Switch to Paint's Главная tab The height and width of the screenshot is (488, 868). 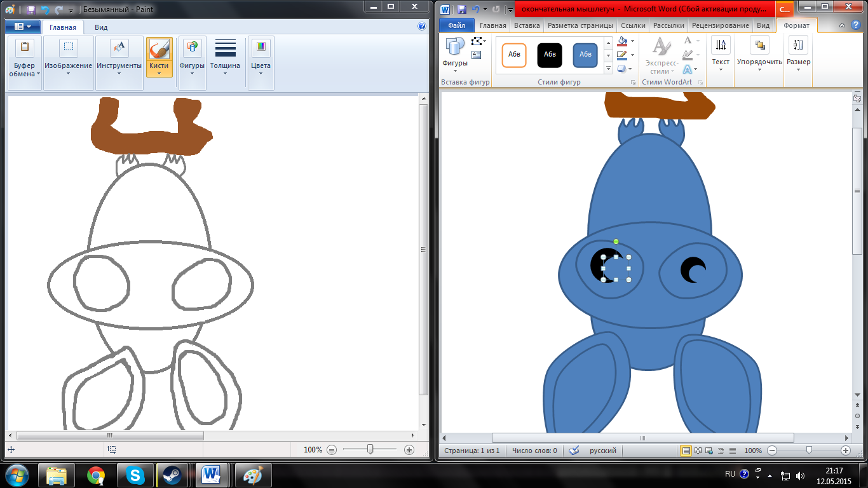coord(63,27)
